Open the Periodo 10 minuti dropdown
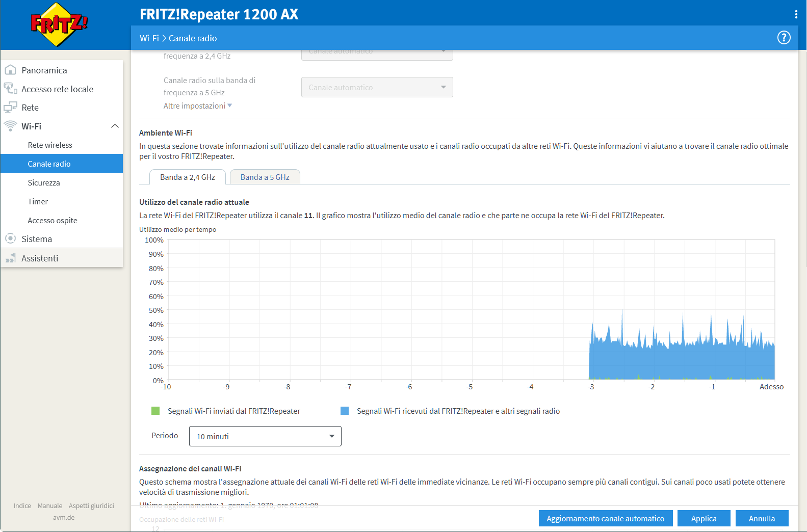 pyautogui.click(x=265, y=436)
